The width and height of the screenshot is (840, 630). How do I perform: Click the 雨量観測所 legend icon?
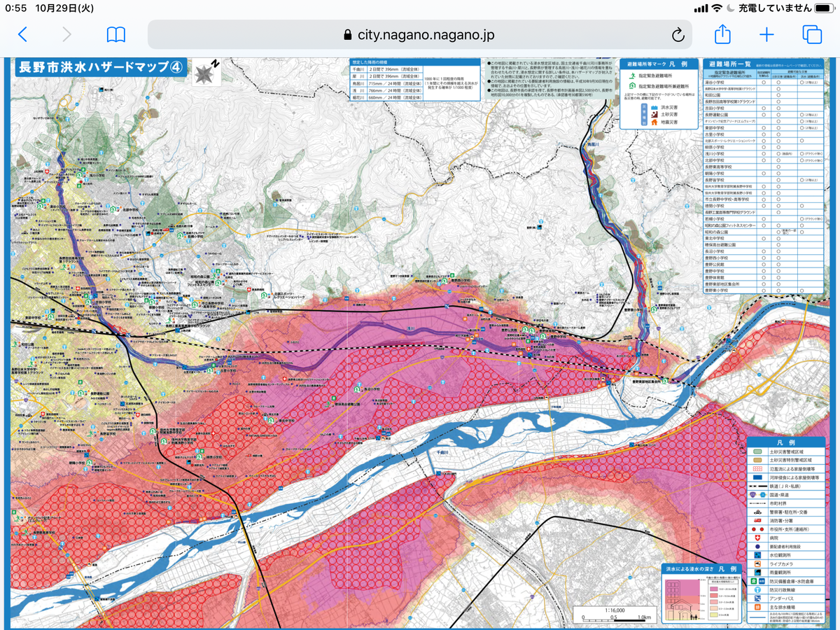[x=757, y=573]
